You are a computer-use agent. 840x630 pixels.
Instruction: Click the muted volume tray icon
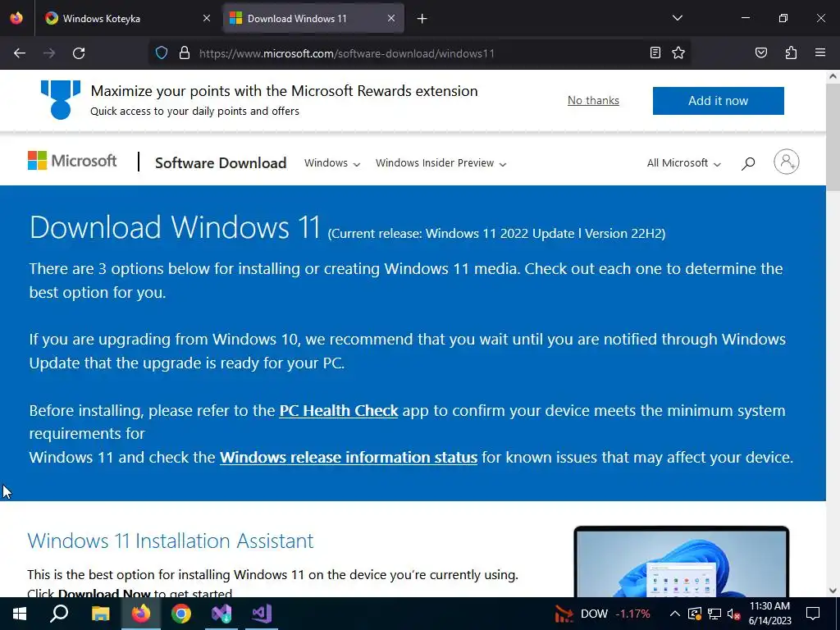pyautogui.click(x=733, y=614)
